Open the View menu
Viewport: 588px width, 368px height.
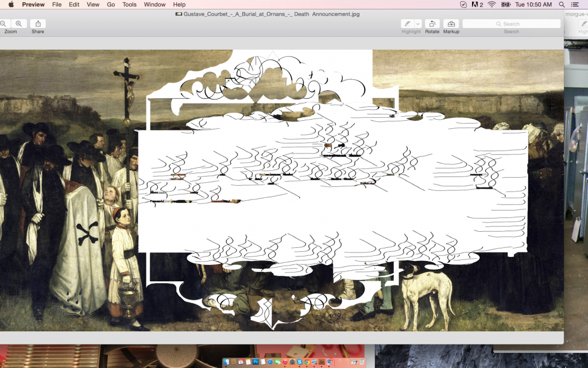[93, 5]
